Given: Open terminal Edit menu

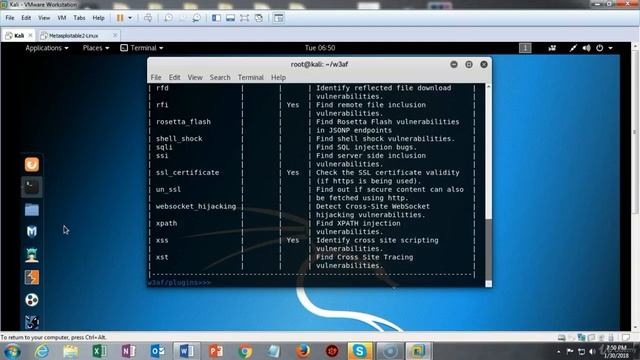Looking at the screenshot, I should (x=174, y=78).
